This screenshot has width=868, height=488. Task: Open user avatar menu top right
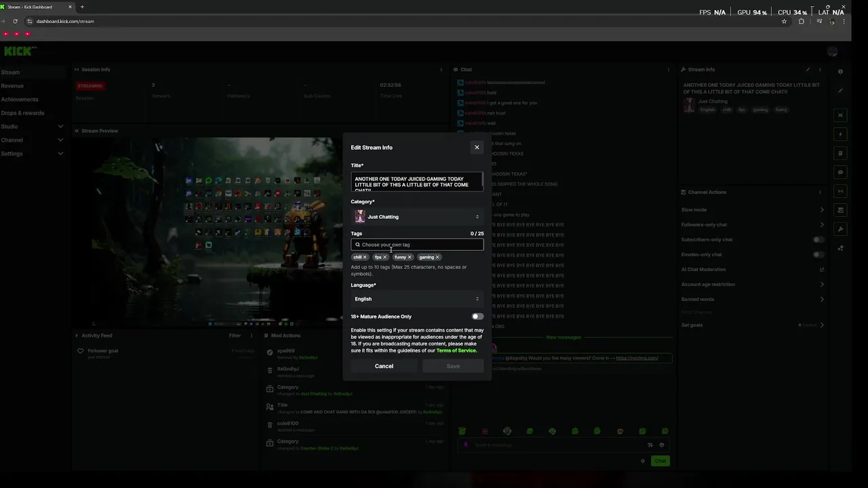click(833, 52)
